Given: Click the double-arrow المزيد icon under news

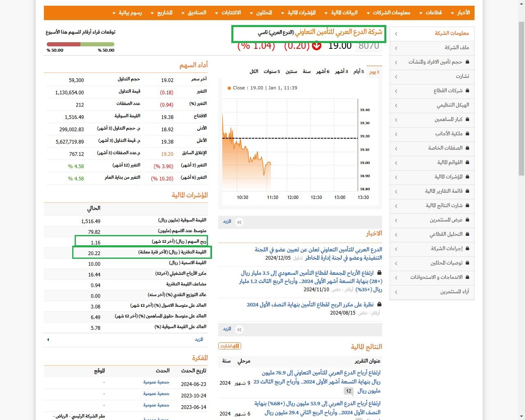Looking at the screenshot, I should (240, 329).
